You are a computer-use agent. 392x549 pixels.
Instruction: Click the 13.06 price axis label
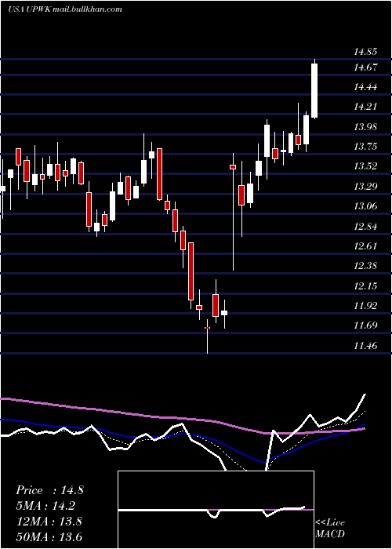365,205
